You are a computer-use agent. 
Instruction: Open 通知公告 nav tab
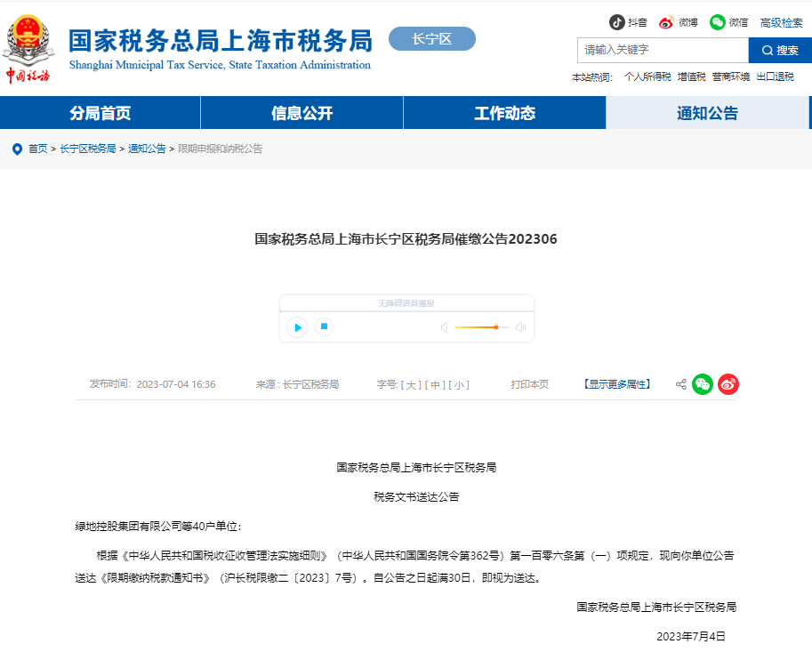[707, 112]
